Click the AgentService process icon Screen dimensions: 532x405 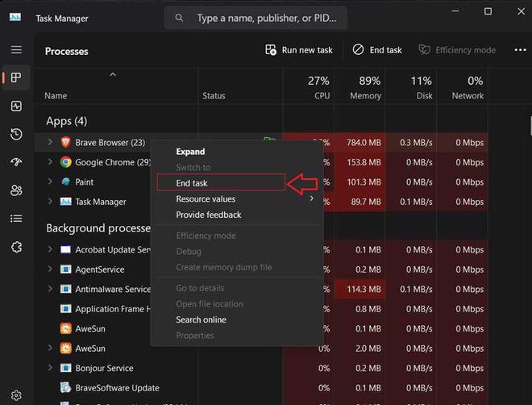[65, 269]
